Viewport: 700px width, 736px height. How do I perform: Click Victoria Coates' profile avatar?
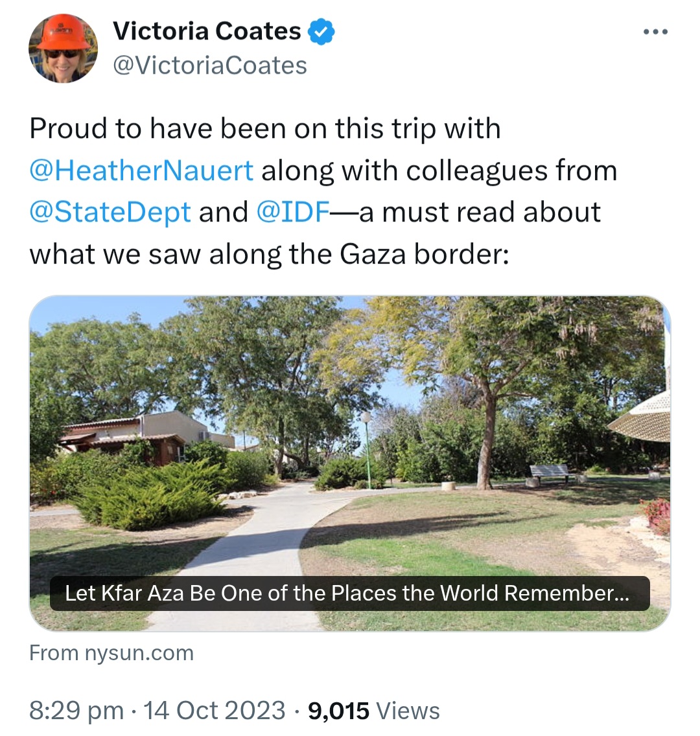(x=63, y=49)
